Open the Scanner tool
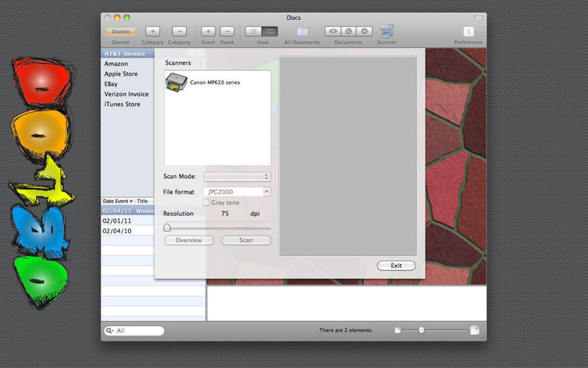Viewport: 588px width, 368px height. click(x=387, y=32)
